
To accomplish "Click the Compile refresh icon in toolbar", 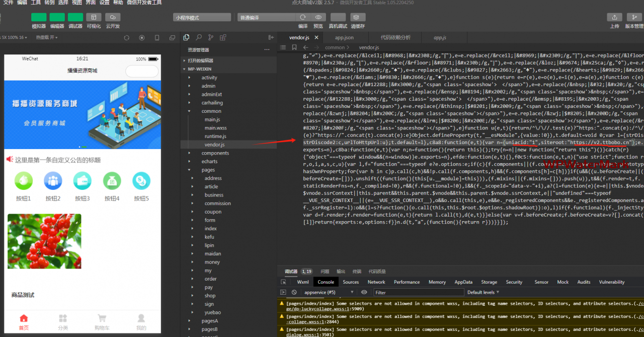I will [x=302, y=17].
